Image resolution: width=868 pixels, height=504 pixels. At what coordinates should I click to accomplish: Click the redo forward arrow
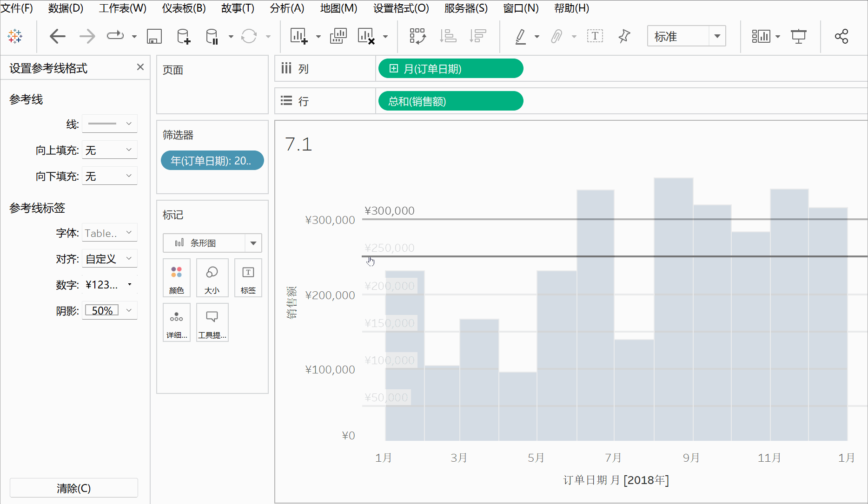click(87, 36)
